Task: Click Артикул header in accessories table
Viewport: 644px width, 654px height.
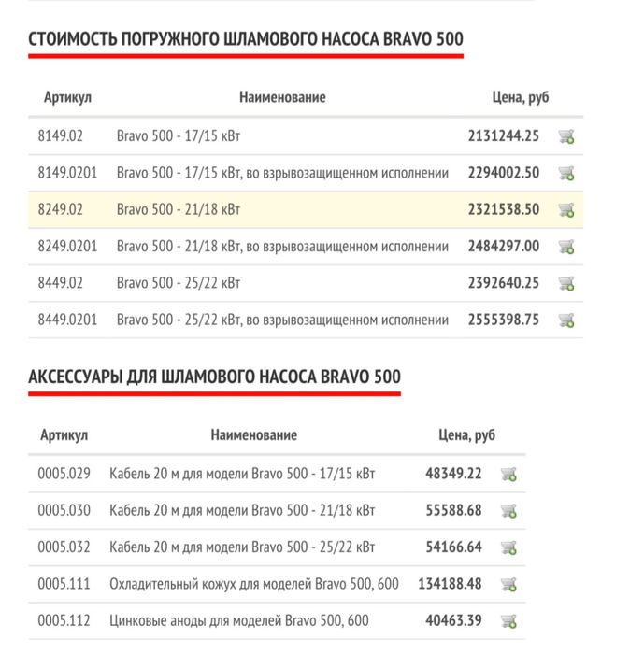Action: [x=64, y=435]
